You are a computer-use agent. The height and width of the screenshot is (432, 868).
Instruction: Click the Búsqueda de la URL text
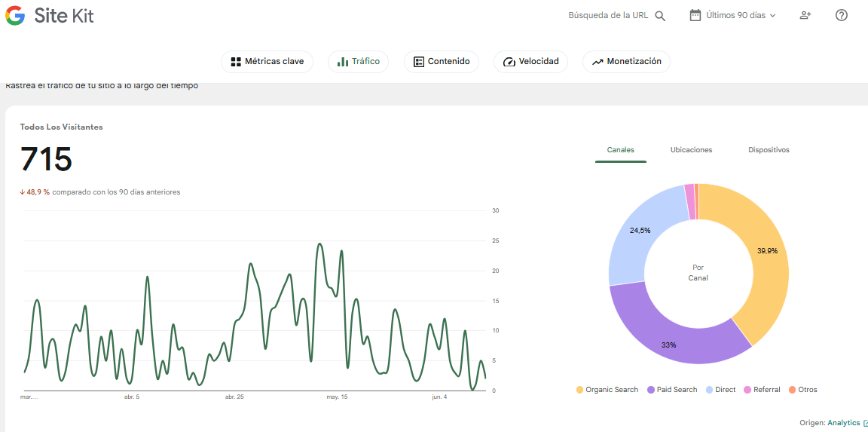tap(608, 16)
